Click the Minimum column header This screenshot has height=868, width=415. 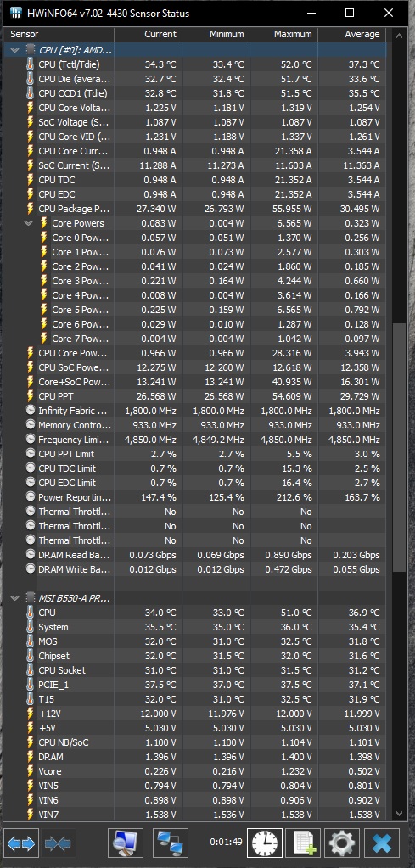tap(216, 34)
